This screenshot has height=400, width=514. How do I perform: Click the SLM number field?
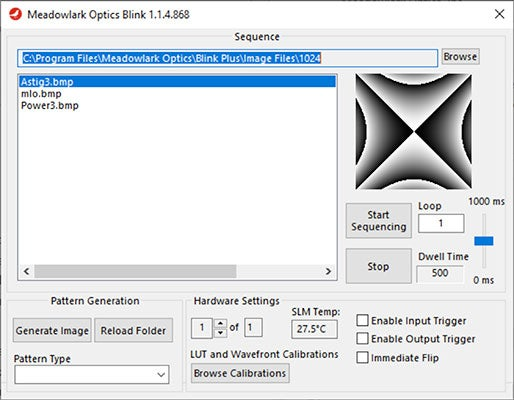point(202,328)
